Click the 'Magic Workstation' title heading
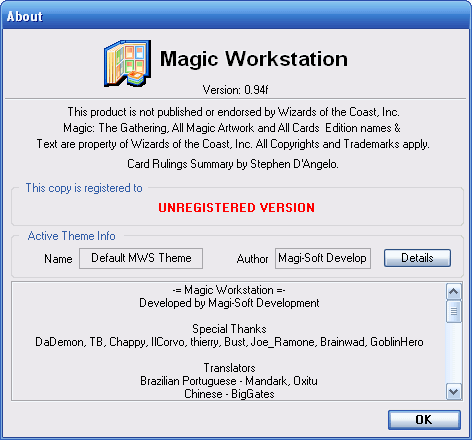The image size is (472, 440). (254, 59)
